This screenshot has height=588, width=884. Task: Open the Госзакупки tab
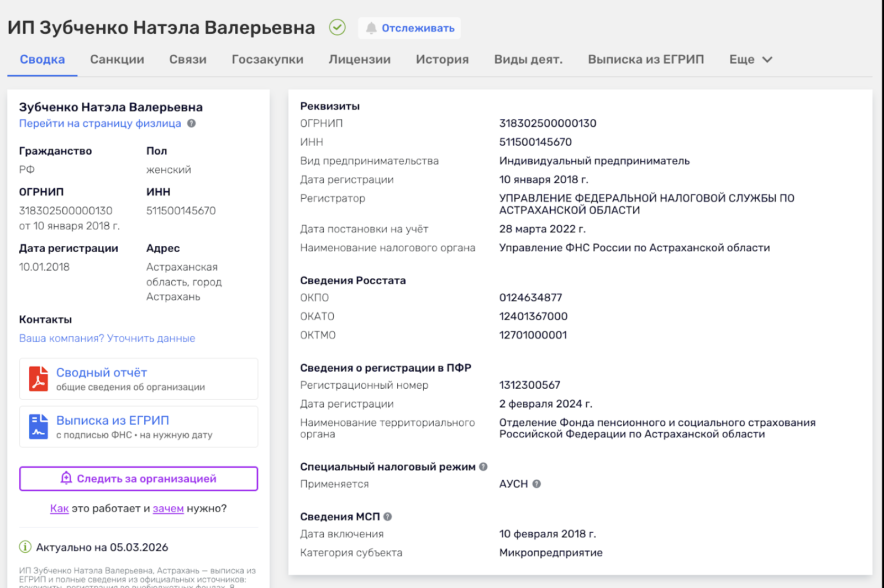[x=267, y=60]
